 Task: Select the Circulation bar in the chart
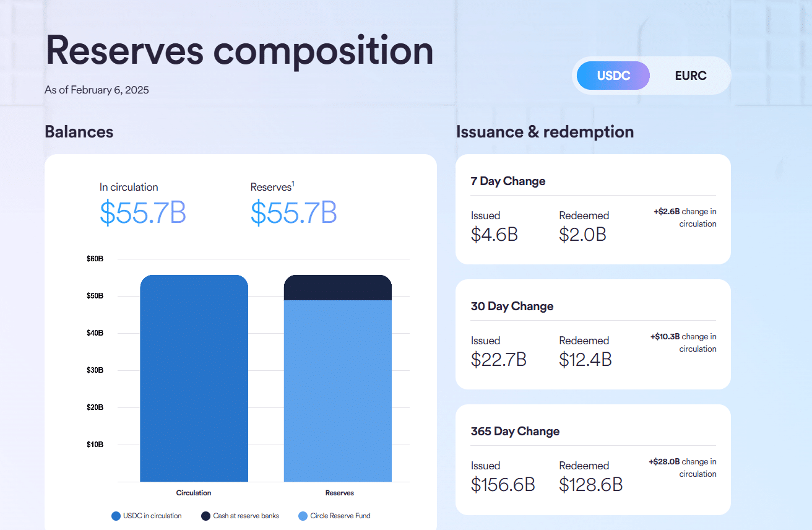click(x=194, y=378)
